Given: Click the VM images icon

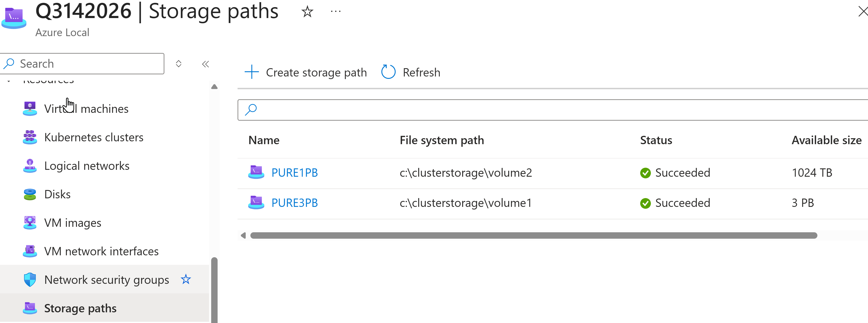Looking at the screenshot, I should 30,223.
